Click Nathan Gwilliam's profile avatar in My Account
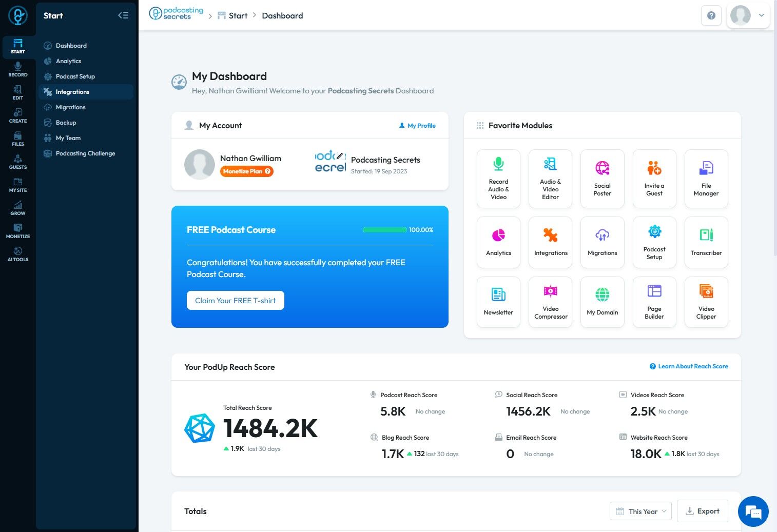This screenshot has height=532, width=777. pos(200,165)
